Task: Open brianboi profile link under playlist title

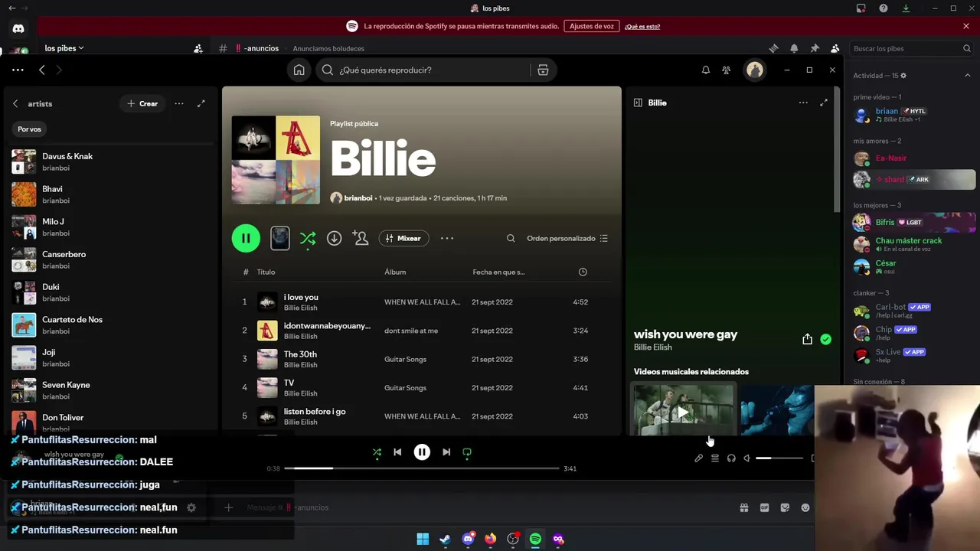Action: click(x=358, y=197)
